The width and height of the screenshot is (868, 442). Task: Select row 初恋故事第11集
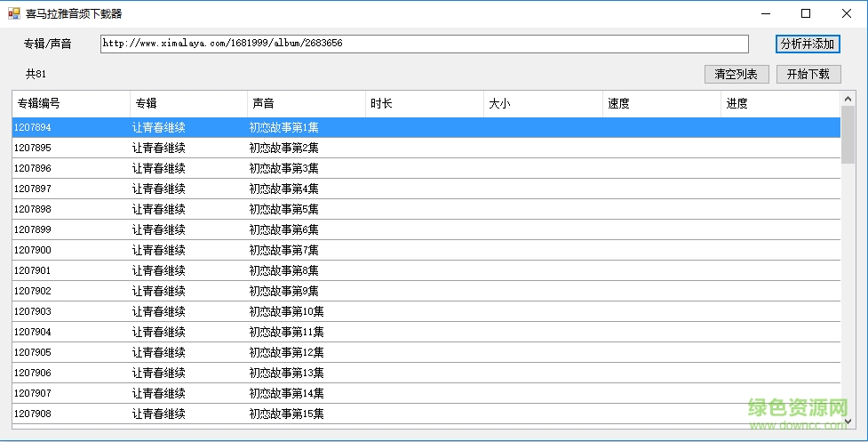pos(426,333)
